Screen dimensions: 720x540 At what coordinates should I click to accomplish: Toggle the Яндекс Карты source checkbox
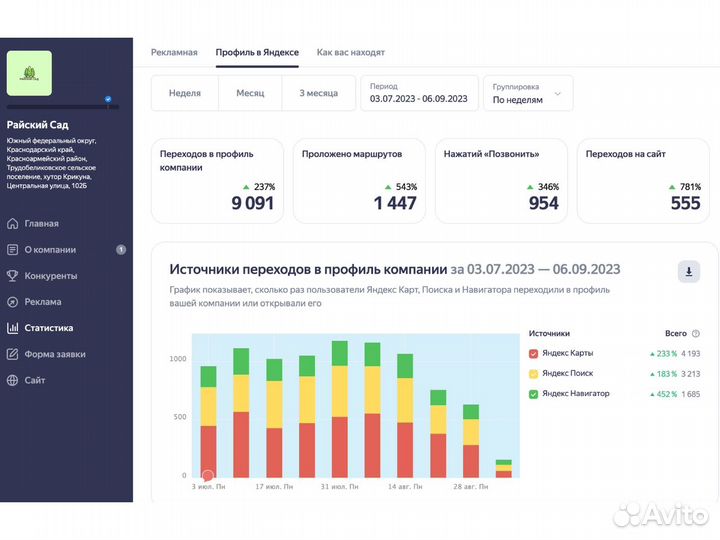(x=533, y=354)
